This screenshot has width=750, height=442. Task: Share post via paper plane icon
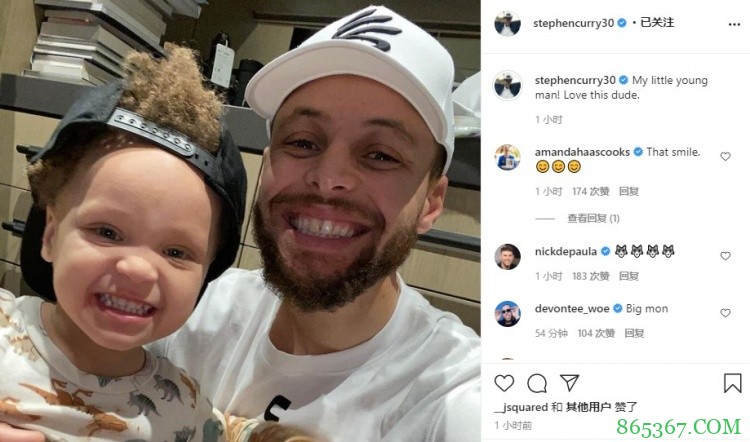[x=570, y=383]
